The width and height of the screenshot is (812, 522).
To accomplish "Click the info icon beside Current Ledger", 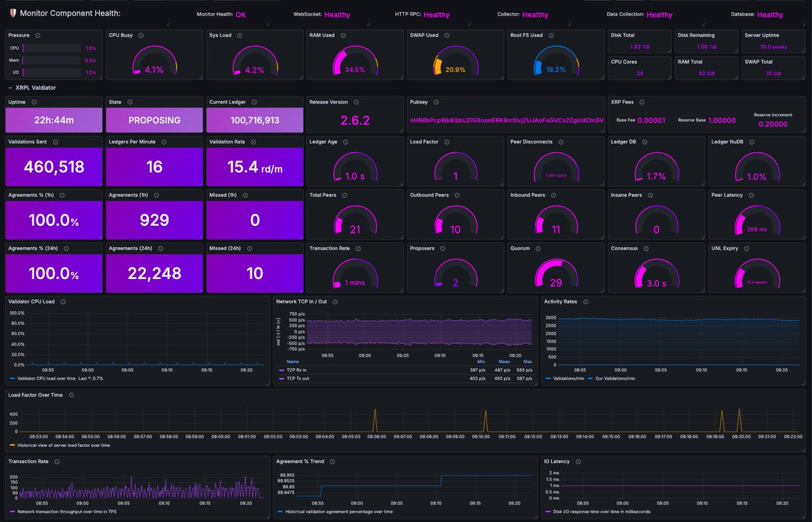I will click(x=254, y=102).
